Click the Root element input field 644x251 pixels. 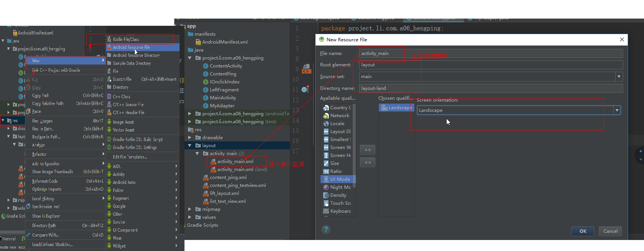(x=491, y=65)
